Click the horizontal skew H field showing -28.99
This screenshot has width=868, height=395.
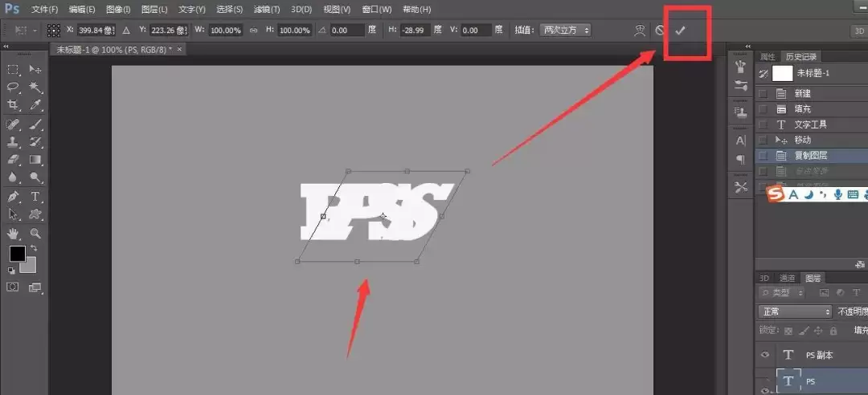(416, 31)
